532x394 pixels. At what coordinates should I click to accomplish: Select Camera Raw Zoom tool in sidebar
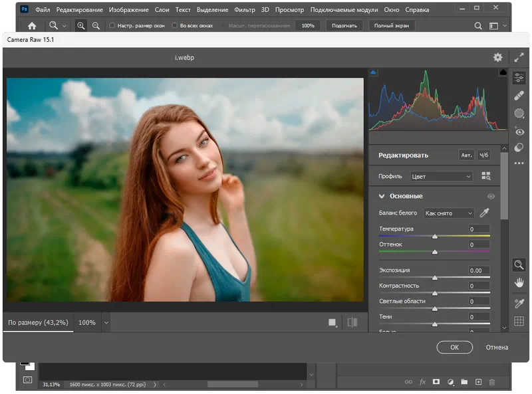point(519,265)
